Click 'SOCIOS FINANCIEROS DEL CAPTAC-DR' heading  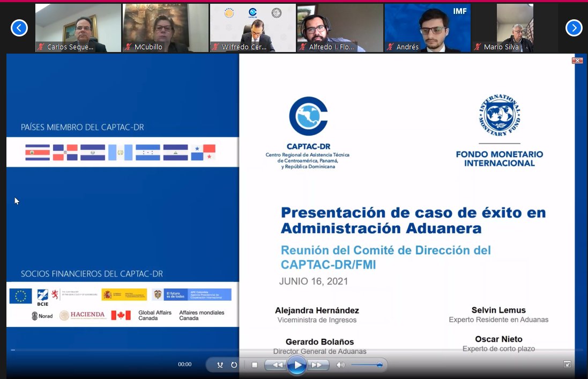(92, 273)
